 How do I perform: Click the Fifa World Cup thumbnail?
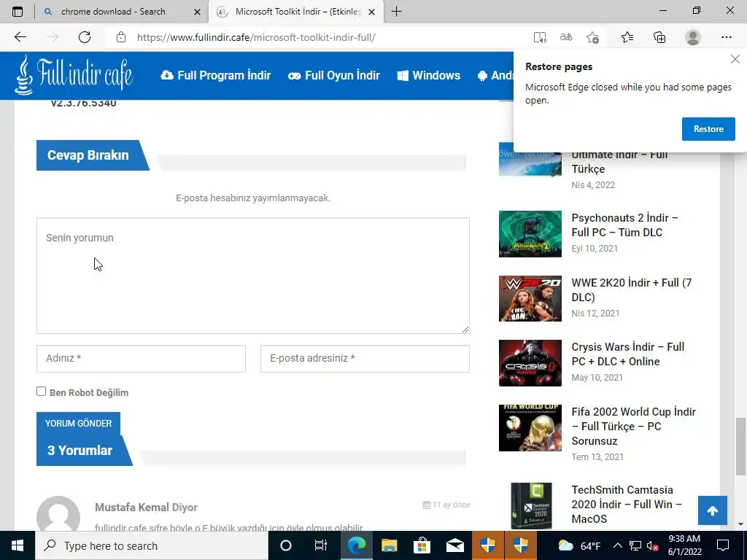click(530, 427)
